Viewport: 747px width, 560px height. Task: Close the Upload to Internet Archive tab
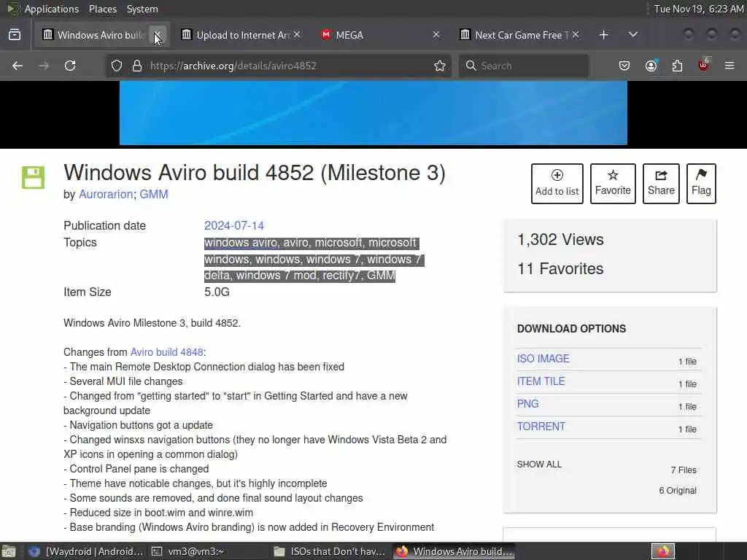tap(297, 34)
